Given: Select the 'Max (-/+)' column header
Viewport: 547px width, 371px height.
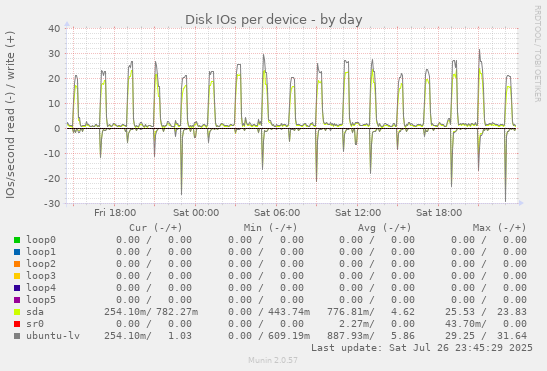Looking at the screenshot, I should (x=499, y=228).
